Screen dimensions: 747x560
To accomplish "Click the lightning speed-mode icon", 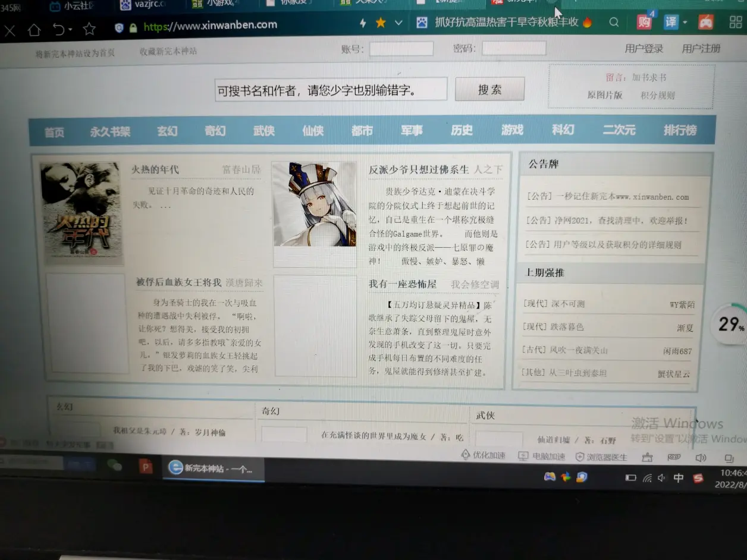I will 363,23.
